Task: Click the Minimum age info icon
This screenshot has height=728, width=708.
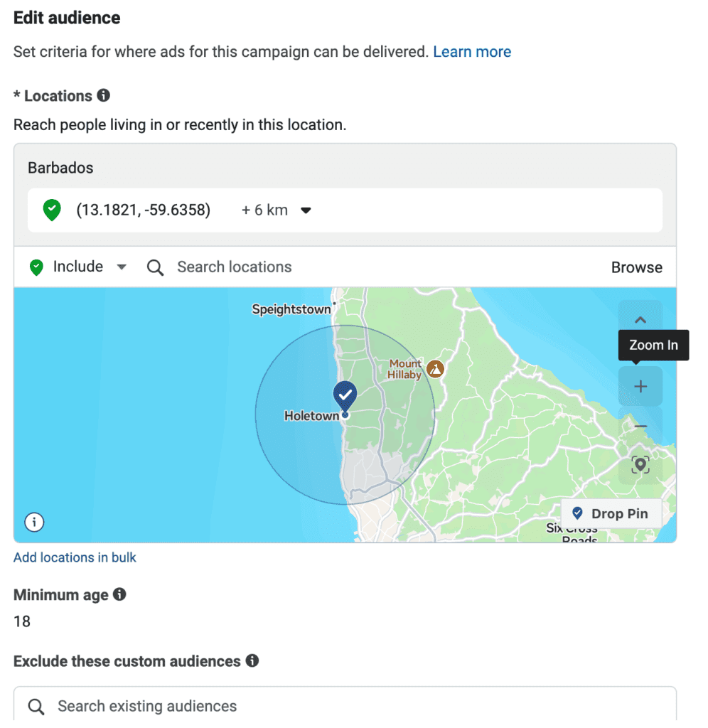Action: 119,594
